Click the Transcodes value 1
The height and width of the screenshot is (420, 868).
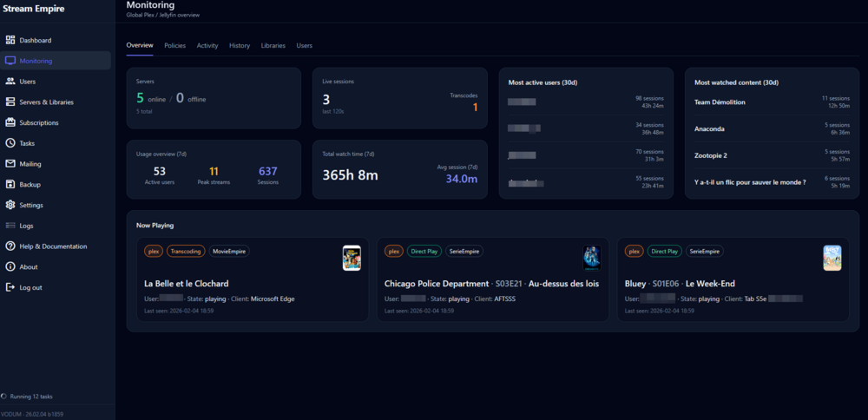(x=475, y=108)
